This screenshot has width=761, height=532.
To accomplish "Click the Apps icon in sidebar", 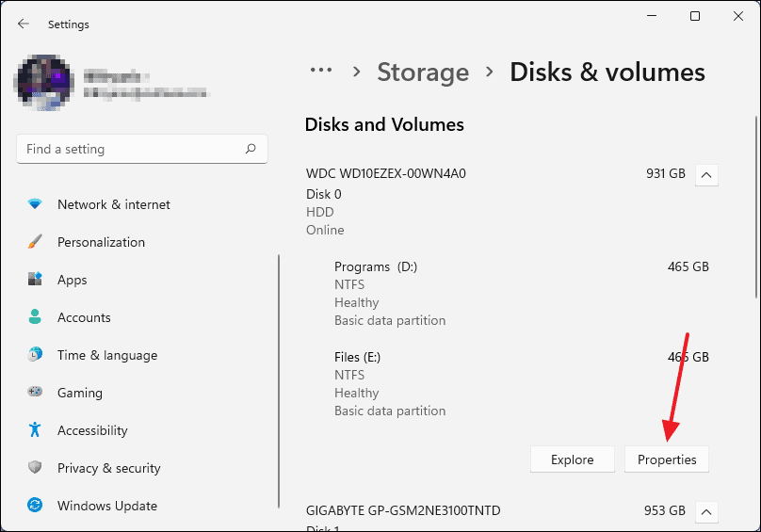I will [35, 280].
